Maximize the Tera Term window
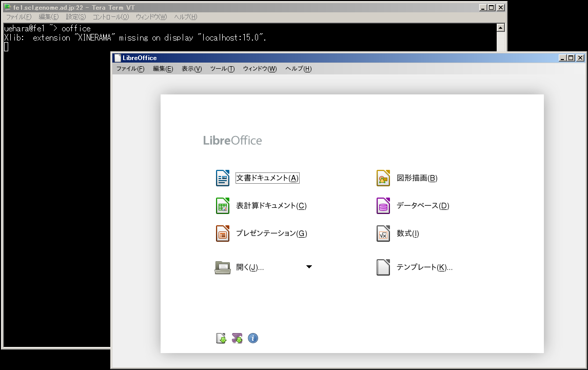 (491, 8)
